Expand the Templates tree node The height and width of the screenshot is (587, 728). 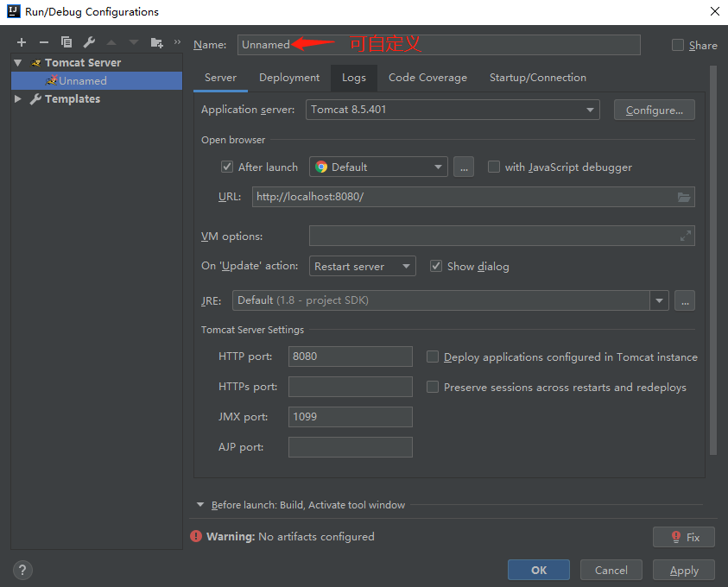click(18, 98)
